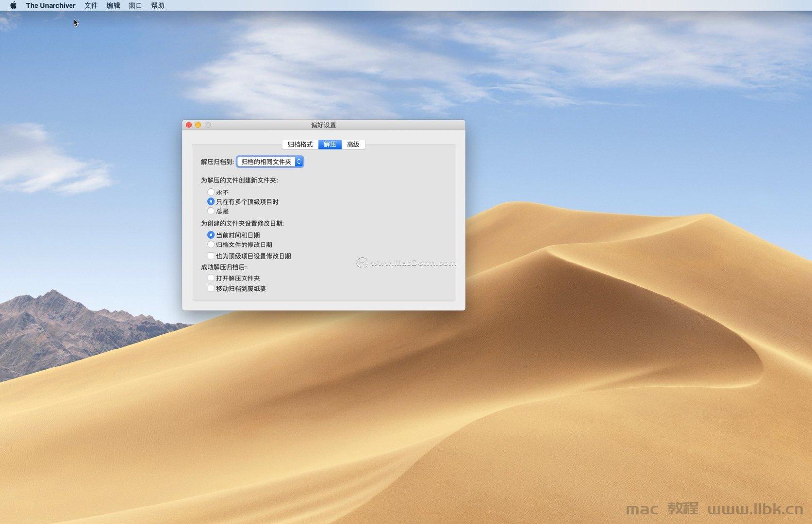This screenshot has width=812, height=524.
Task: Open The Unarchiver application menu
Action: tap(50, 5)
